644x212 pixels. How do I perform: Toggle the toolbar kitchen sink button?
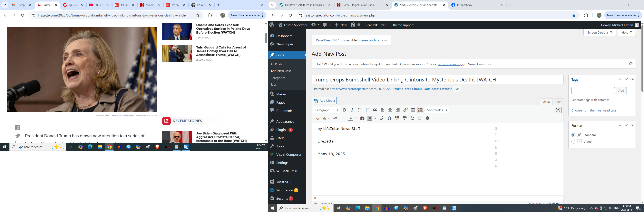pos(421,110)
